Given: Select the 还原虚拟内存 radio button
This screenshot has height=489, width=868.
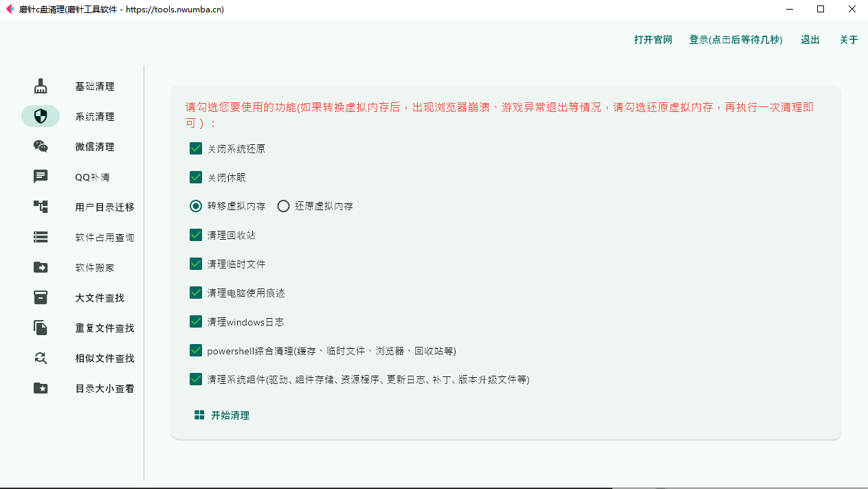Looking at the screenshot, I should pyautogui.click(x=282, y=205).
